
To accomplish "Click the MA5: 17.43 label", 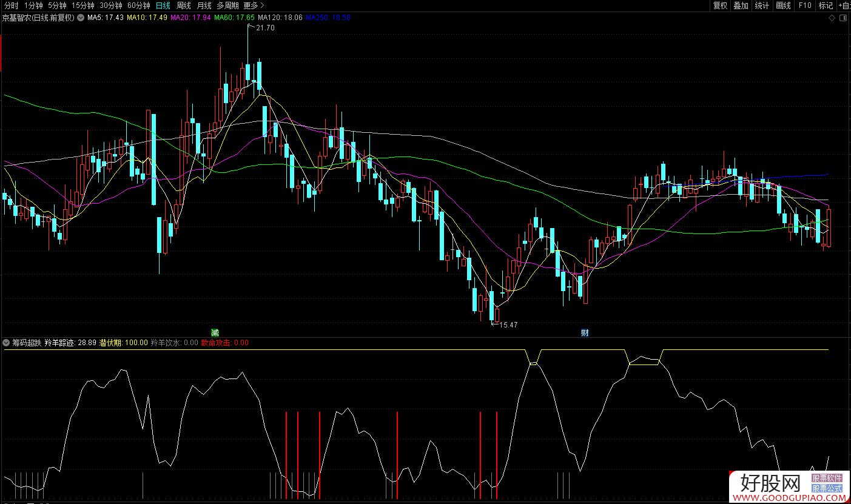I will click(105, 18).
